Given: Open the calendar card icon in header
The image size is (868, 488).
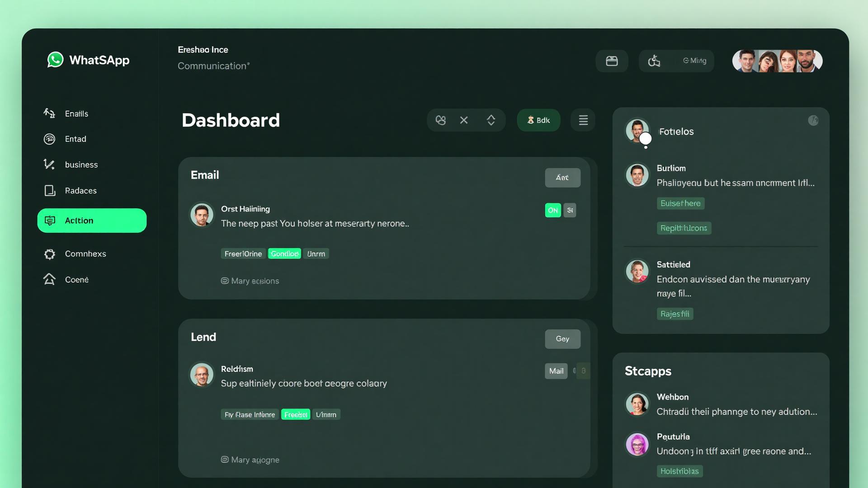Looking at the screenshot, I should (612, 61).
